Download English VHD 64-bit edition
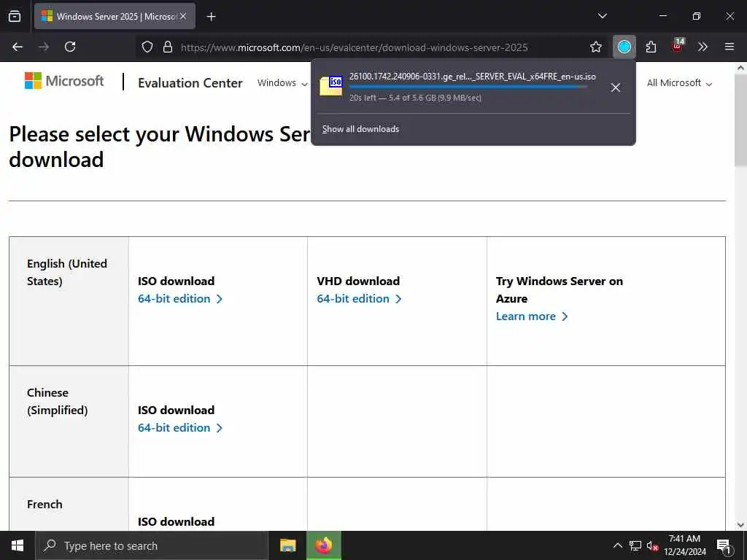747x560 pixels. tap(359, 298)
